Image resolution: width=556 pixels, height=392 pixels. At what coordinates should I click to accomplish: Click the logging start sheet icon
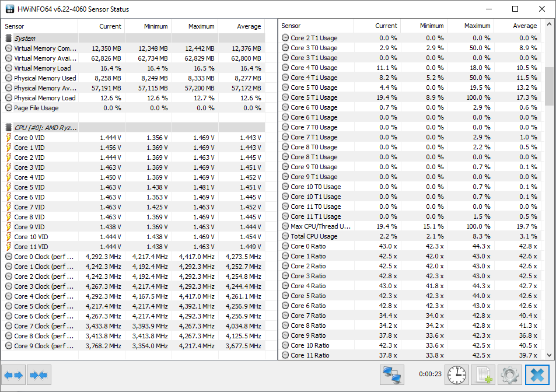[x=483, y=375]
